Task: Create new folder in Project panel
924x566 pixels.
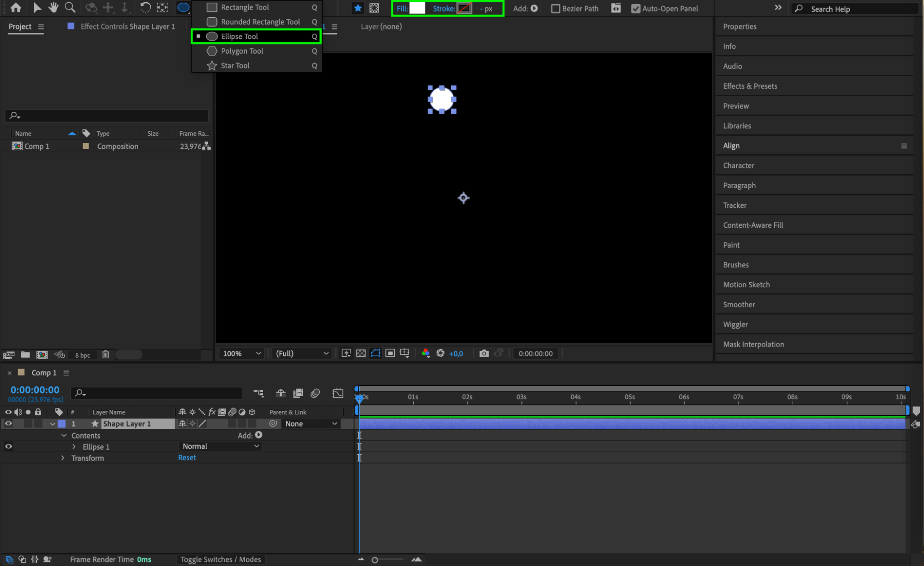Action: [x=25, y=354]
